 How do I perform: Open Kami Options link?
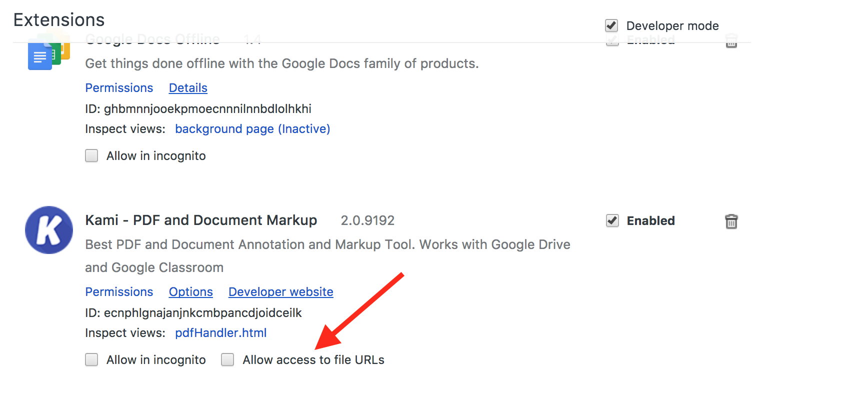[x=191, y=292]
